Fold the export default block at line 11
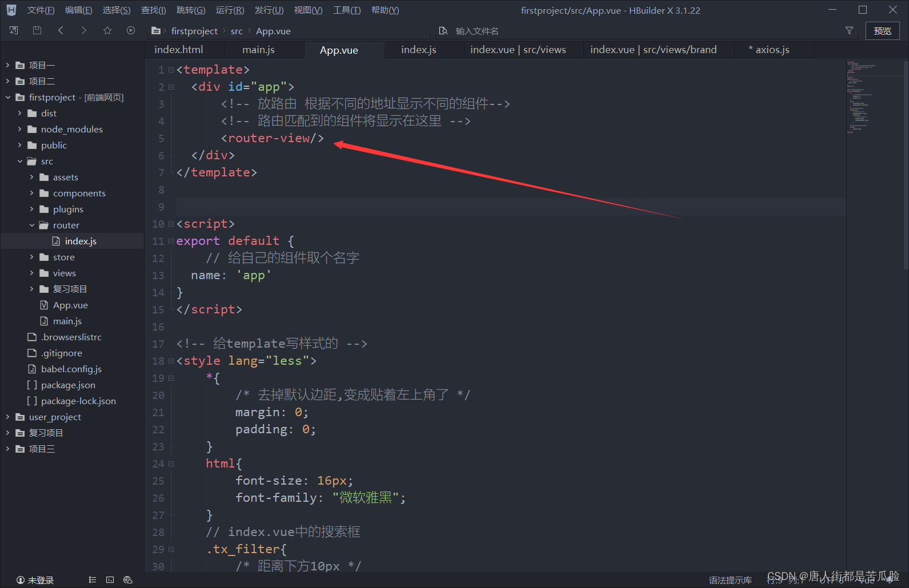The width and height of the screenshot is (909, 588). click(x=171, y=241)
